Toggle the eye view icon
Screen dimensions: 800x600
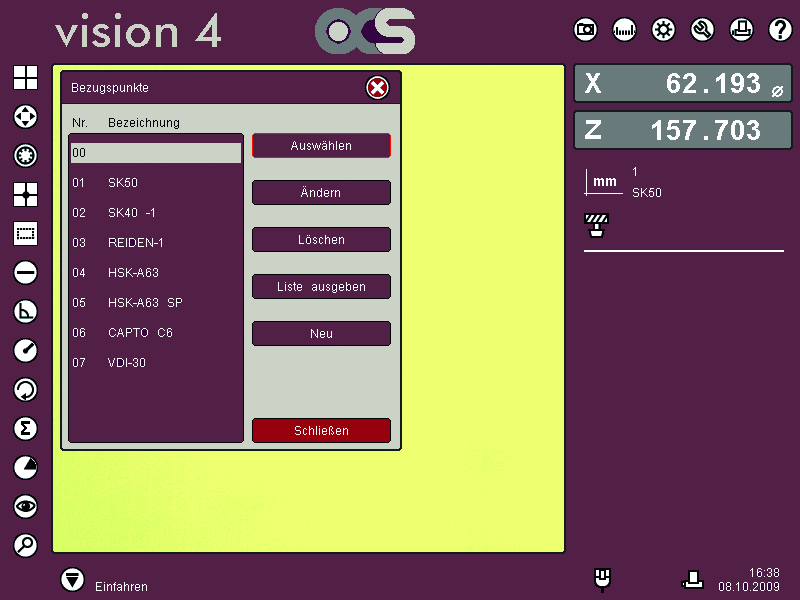coord(25,507)
